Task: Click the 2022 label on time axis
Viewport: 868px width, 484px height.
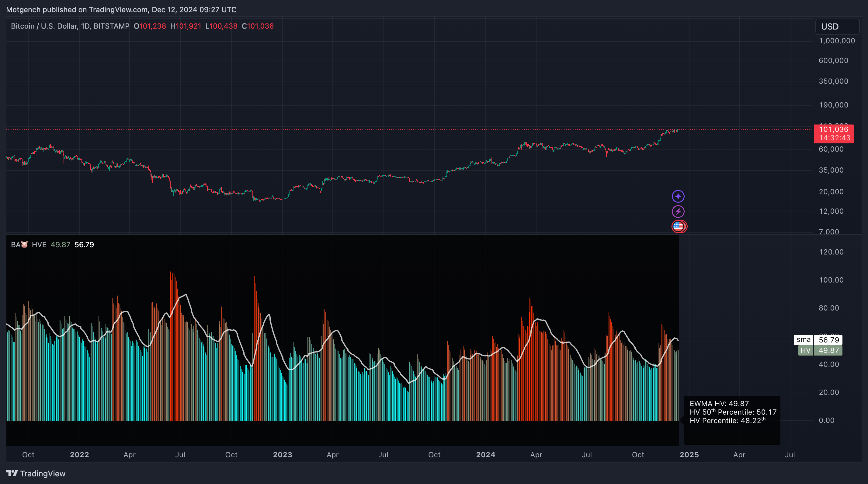Action: tap(79, 455)
